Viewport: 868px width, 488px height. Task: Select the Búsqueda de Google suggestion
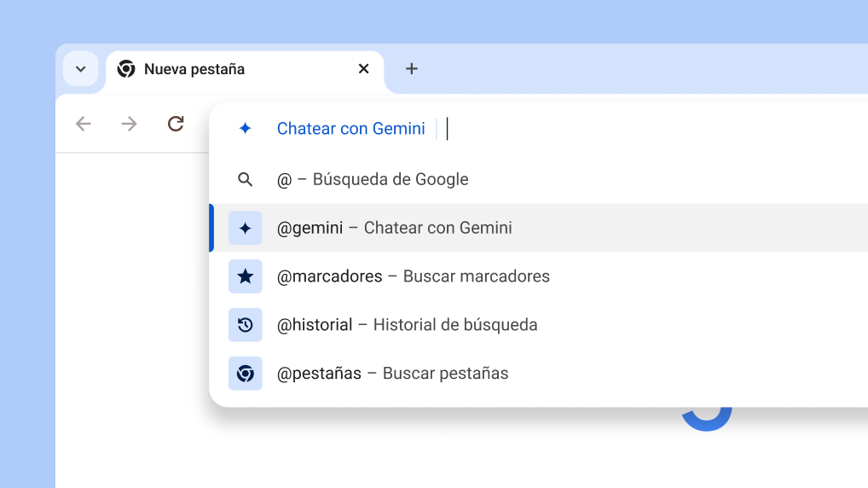539,179
